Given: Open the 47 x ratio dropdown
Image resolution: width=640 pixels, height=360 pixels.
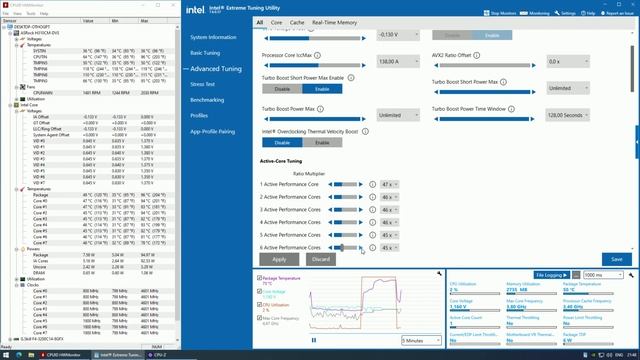Looking at the screenshot, I should point(389,184).
